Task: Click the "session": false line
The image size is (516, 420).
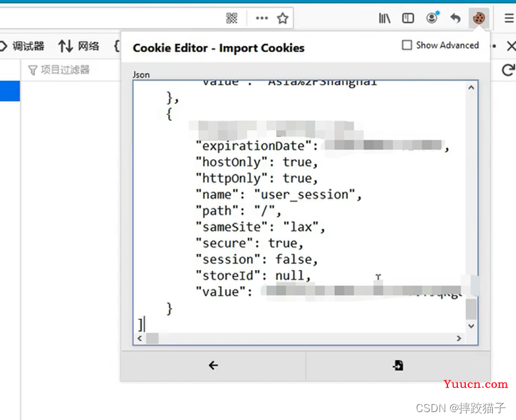Action: coord(257,259)
